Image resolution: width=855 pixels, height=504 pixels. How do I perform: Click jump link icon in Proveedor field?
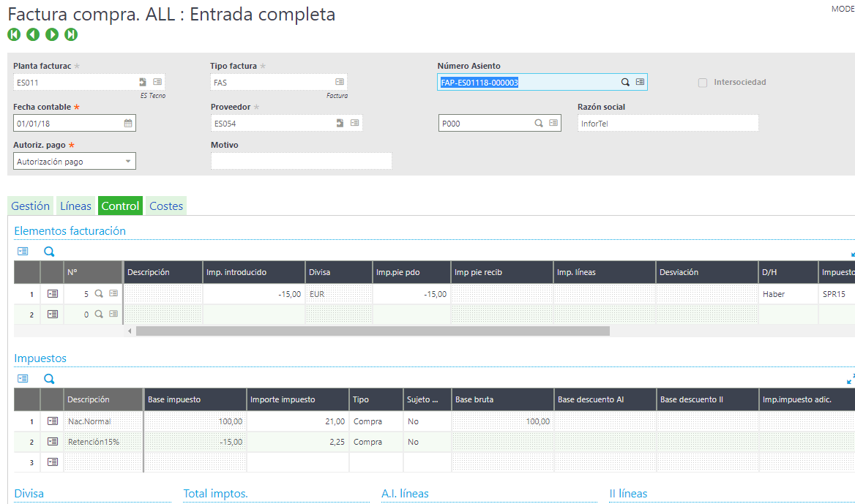click(x=340, y=123)
